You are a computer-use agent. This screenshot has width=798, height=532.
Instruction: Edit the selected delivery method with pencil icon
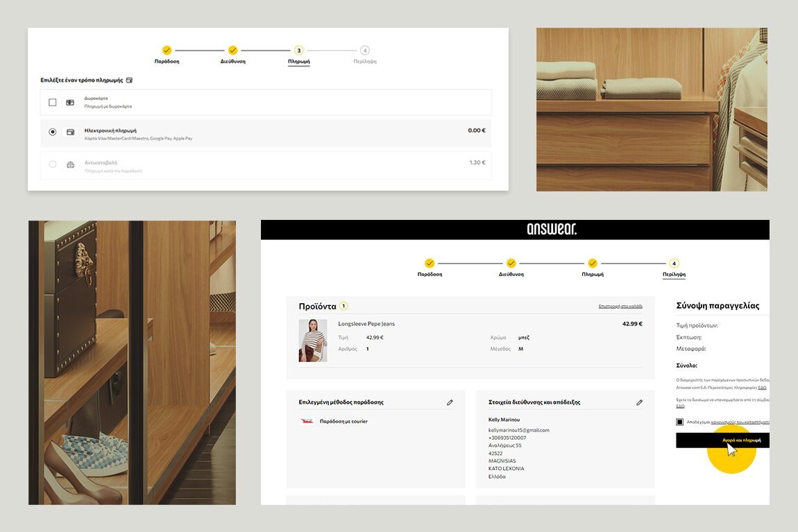(x=450, y=402)
